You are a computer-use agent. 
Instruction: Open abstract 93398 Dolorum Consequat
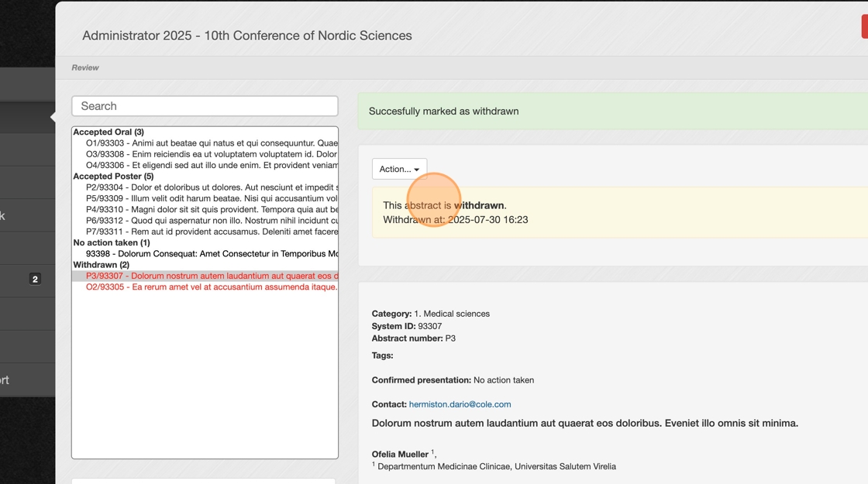tap(212, 254)
